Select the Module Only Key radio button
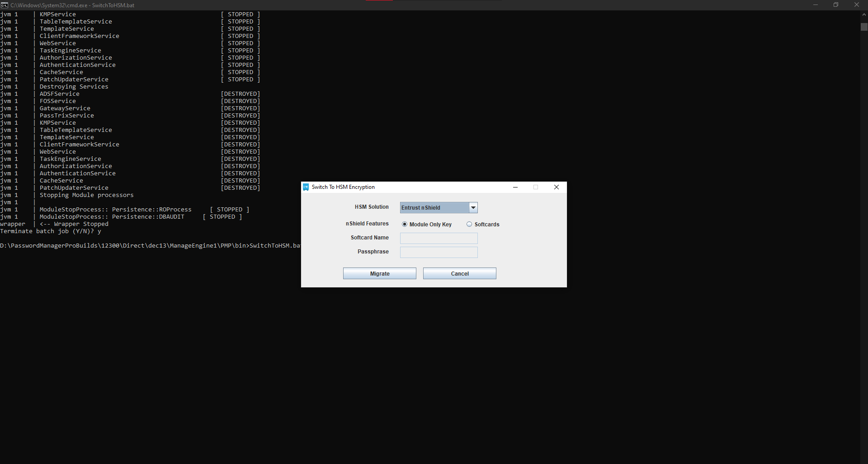 click(x=405, y=225)
